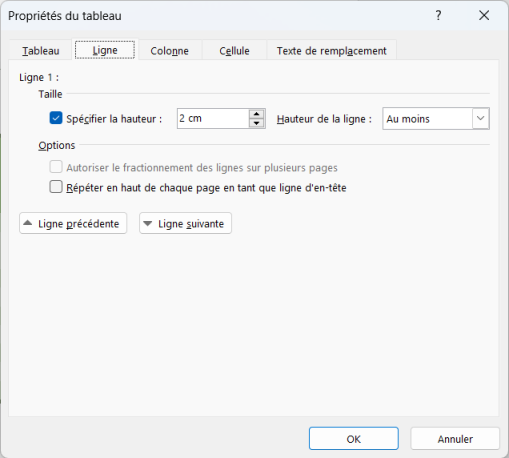This screenshot has width=509, height=458.
Task: Open the Colonne tab
Action: click(169, 51)
